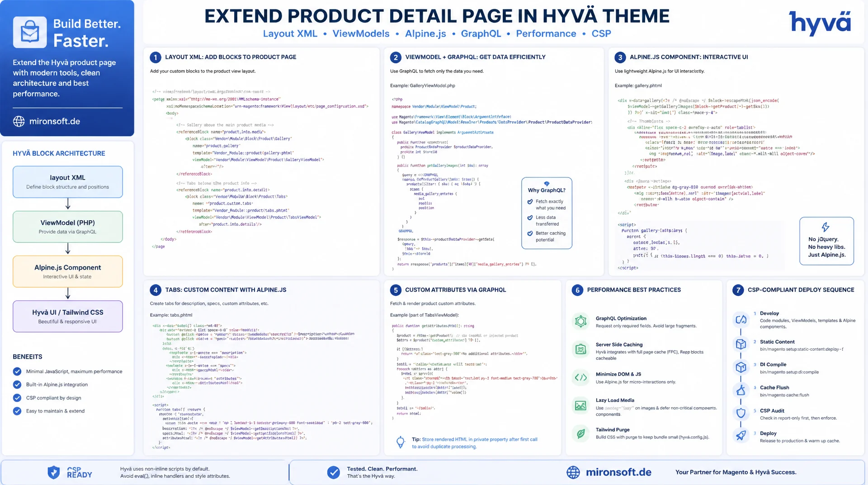Click checkmark next to Built-in Alpine.js integration
The width and height of the screenshot is (868, 485).
[17, 385]
